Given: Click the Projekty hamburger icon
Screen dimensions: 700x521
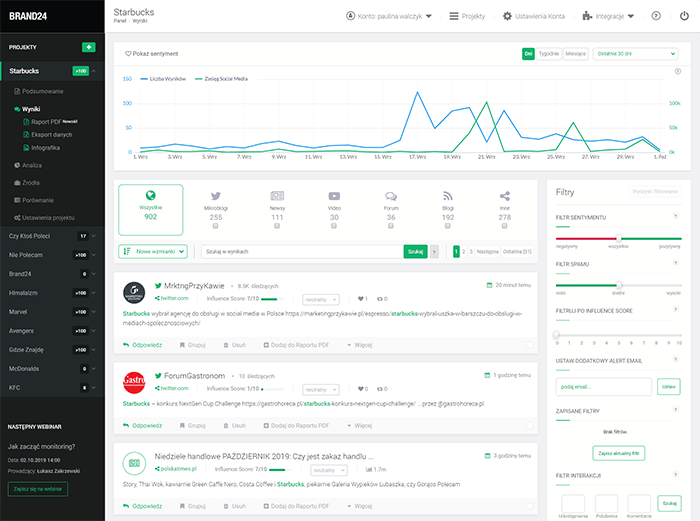Looking at the screenshot, I should pos(454,16).
